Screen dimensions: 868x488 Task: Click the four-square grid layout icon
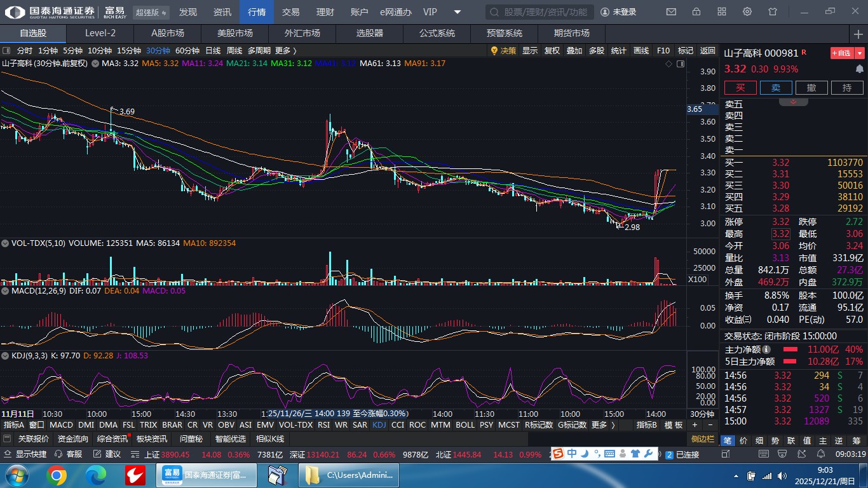click(722, 12)
